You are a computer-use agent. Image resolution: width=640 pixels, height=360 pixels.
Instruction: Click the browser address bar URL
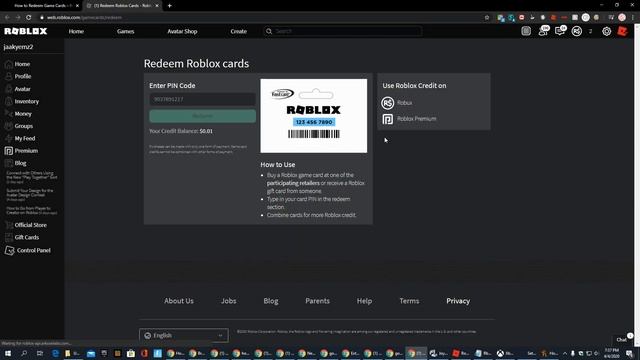tap(84, 18)
